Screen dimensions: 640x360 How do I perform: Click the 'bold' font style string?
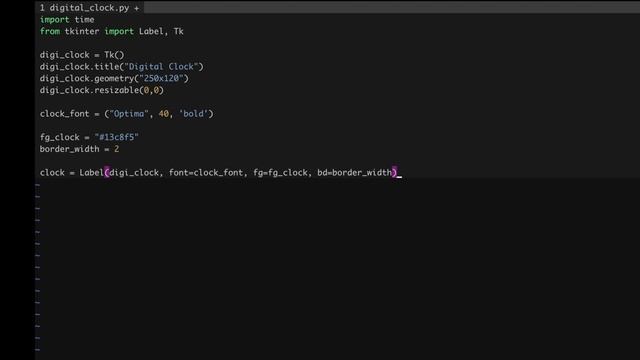tap(193, 114)
